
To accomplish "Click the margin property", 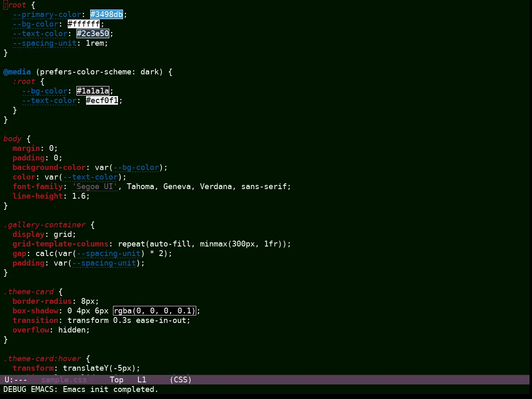I will click(26, 148).
